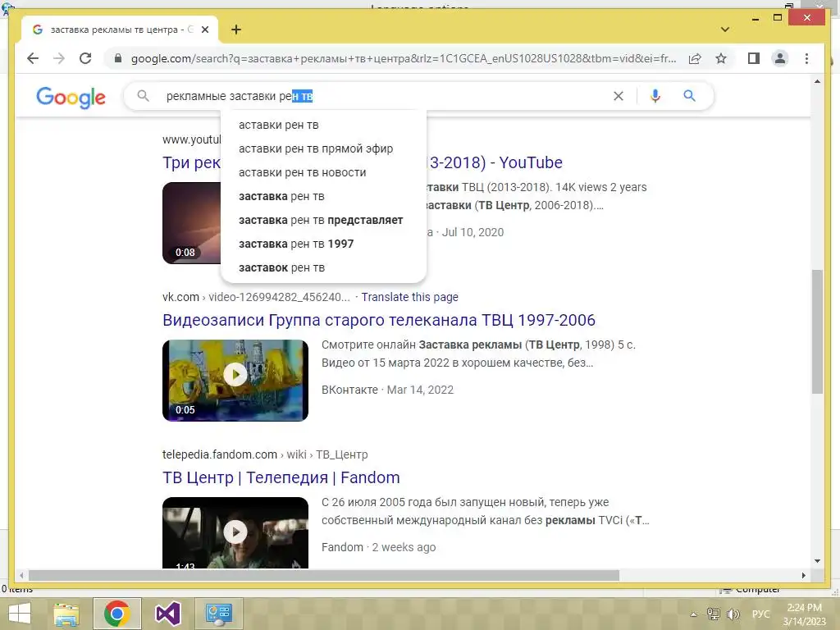Select suggestion аставки рен тв
Screen dimensions: 840x630
pyautogui.click(x=323, y=125)
